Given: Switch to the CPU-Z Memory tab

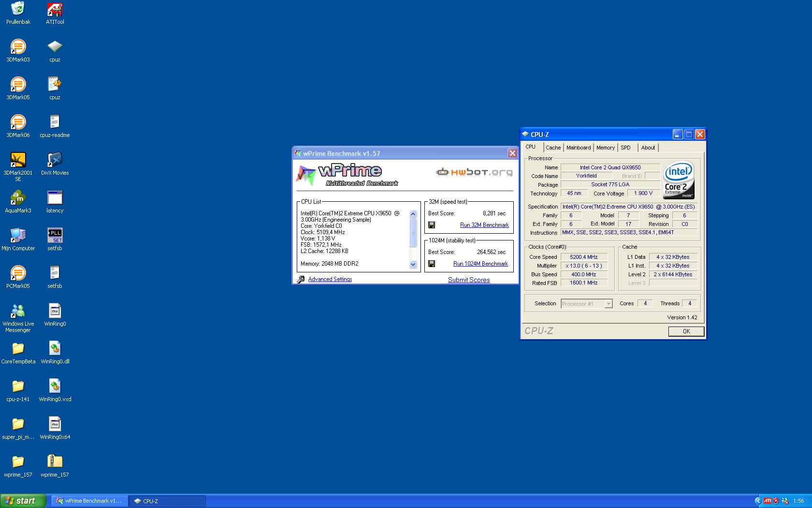Looking at the screenshot, I should click(x=606, y=148).
